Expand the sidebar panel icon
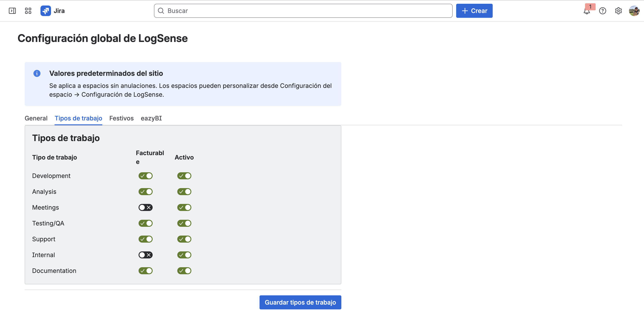Screen dimensions: 644x316 (x=12, y=11)
